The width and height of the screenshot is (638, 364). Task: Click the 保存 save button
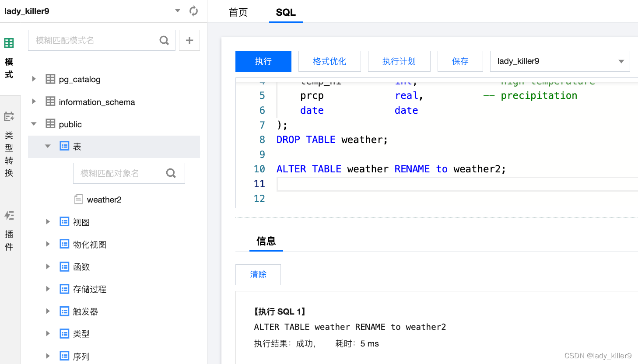pos(460,61)
